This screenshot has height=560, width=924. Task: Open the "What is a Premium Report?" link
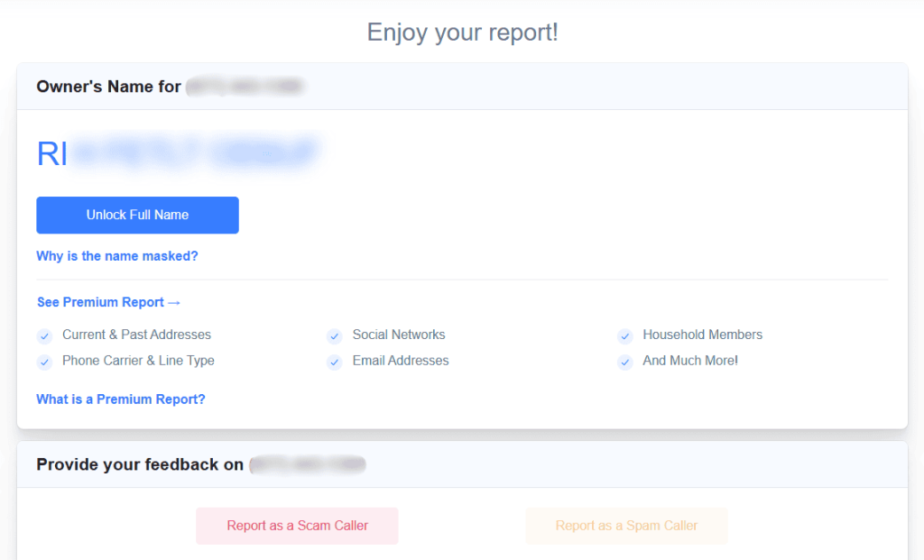[x=120, y=399]
